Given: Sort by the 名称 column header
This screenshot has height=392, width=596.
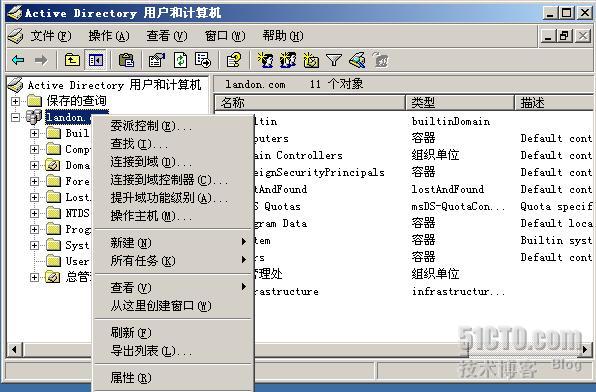Looking at the screenshot, I should coord(311,103).
